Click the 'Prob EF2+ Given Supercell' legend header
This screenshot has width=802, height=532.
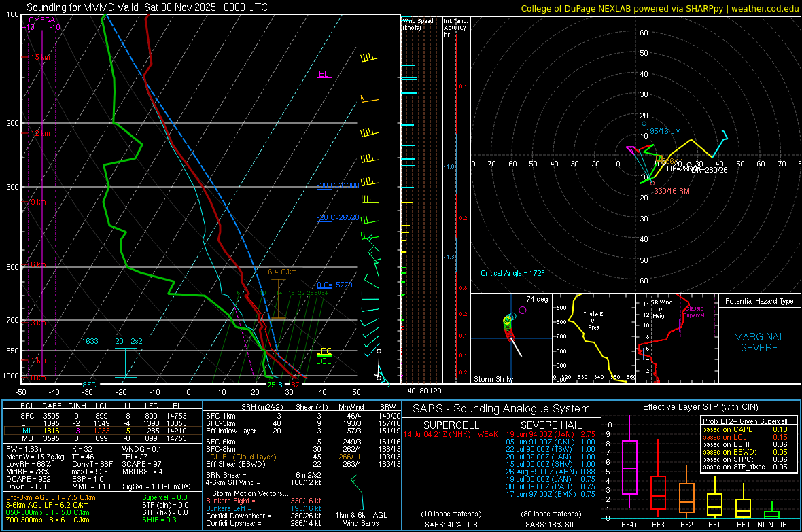745,421
